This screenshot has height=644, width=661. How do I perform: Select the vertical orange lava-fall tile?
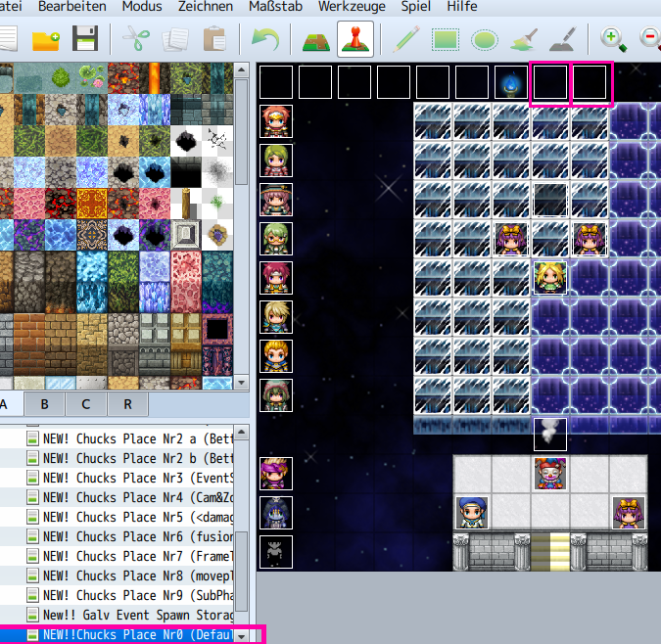pos(155,78)
